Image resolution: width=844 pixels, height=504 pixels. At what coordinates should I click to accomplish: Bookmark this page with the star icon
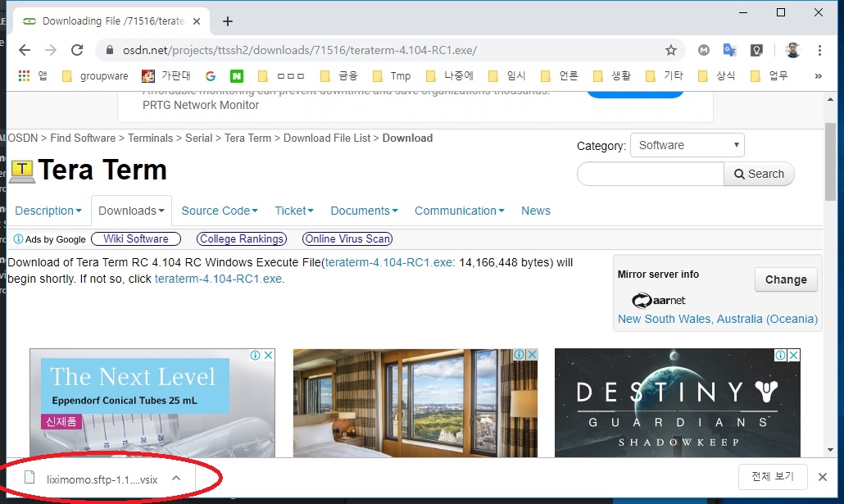[670, 50]
